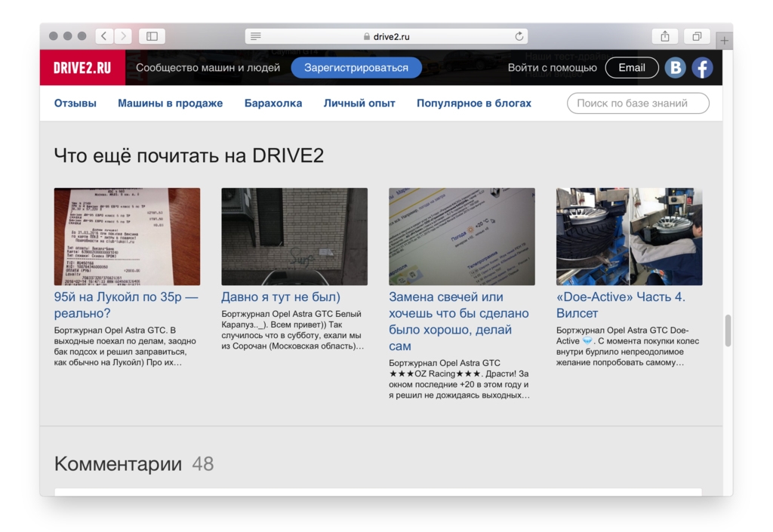Go forward with Safari forward arrow
Viewport: 773px width, 532px height.
coord(122,36)
